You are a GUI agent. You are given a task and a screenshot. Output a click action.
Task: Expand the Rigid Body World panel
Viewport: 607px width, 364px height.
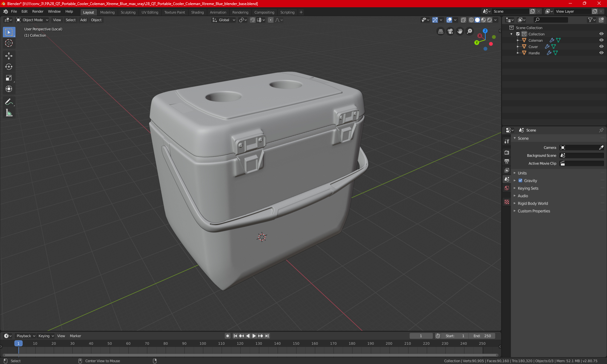(x=533, y=203)
